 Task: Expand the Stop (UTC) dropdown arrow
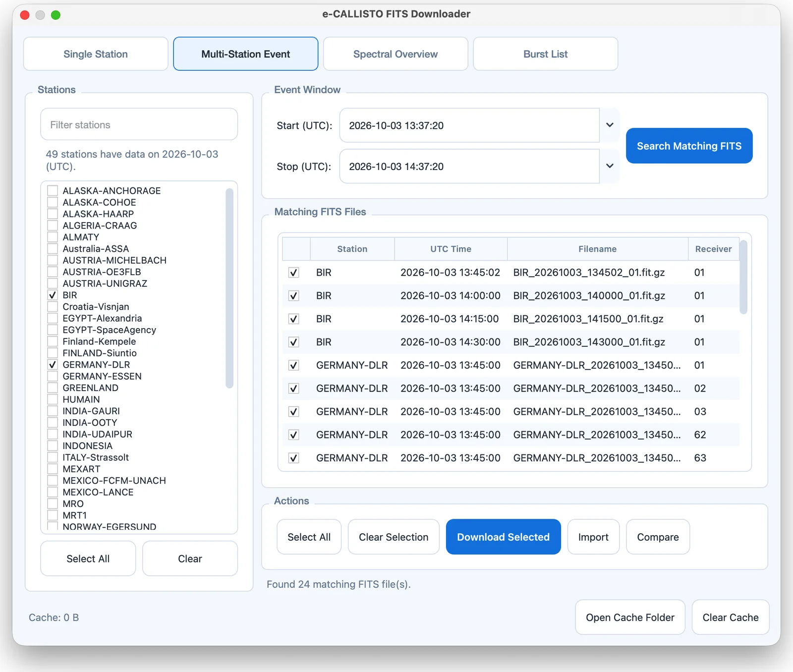click(x=610, y=167)
